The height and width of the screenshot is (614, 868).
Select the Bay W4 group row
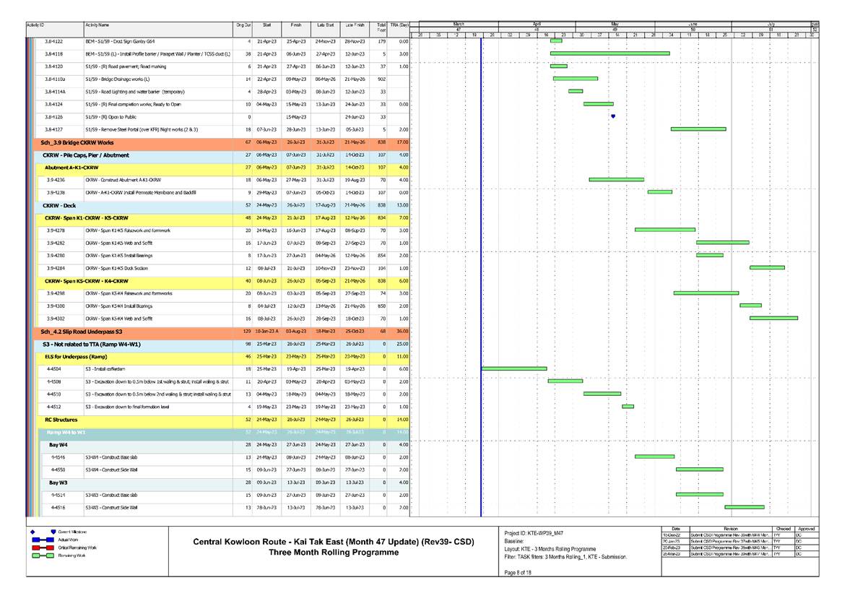click(59, 444)
